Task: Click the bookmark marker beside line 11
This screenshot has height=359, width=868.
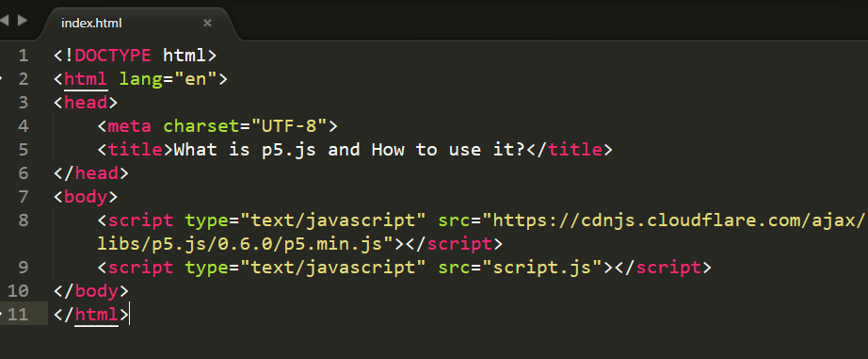Action: pos(2,315)
